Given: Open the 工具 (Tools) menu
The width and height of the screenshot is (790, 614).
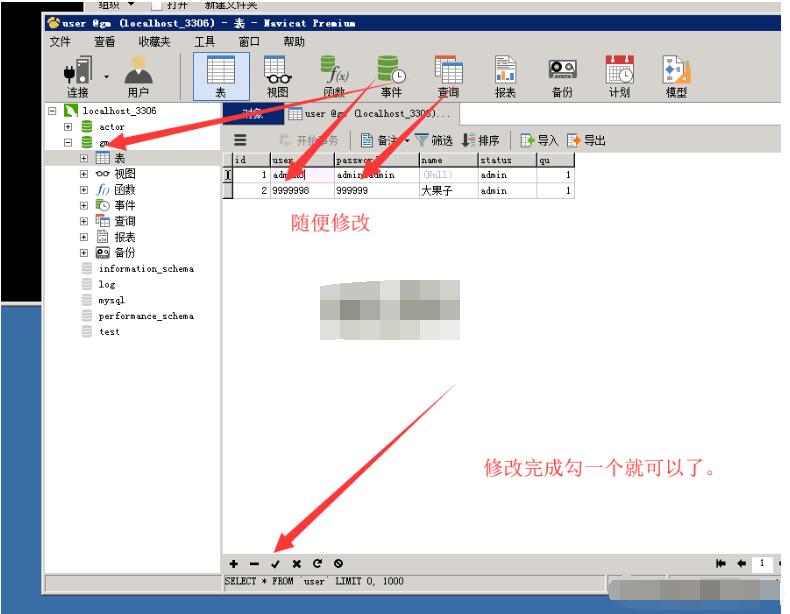Looking at the screenshot, I should pyautogui.click(x=204, y=41).
